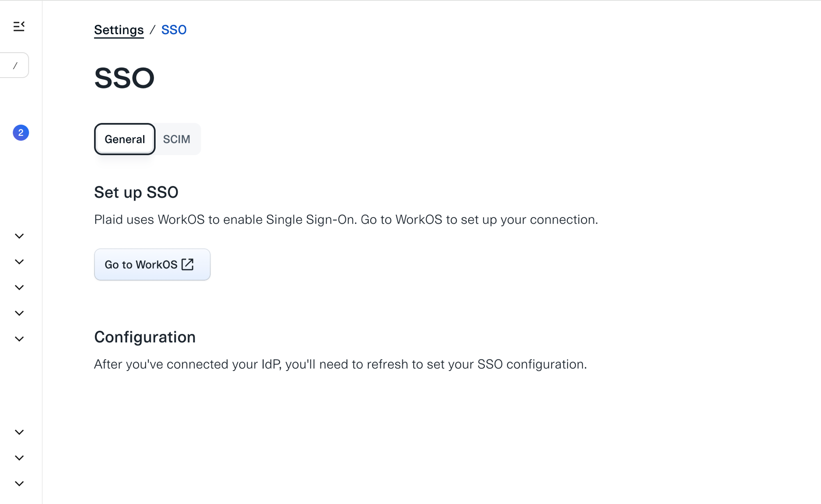This screenshot has height=504, width=821.
Task: Expand the last chevron at the sidebar bottom
Action: pos(19,483)
